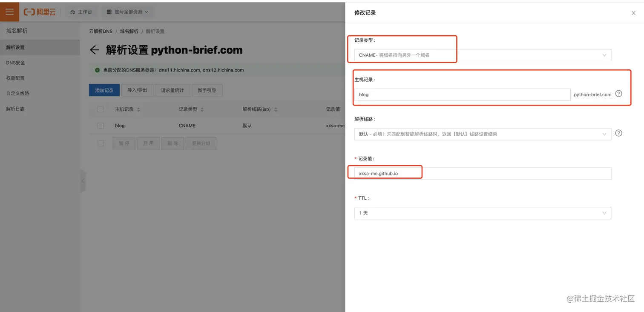Sort by 主机记录 column
This screenshot has height=312, width=644.
coord(138,109)
